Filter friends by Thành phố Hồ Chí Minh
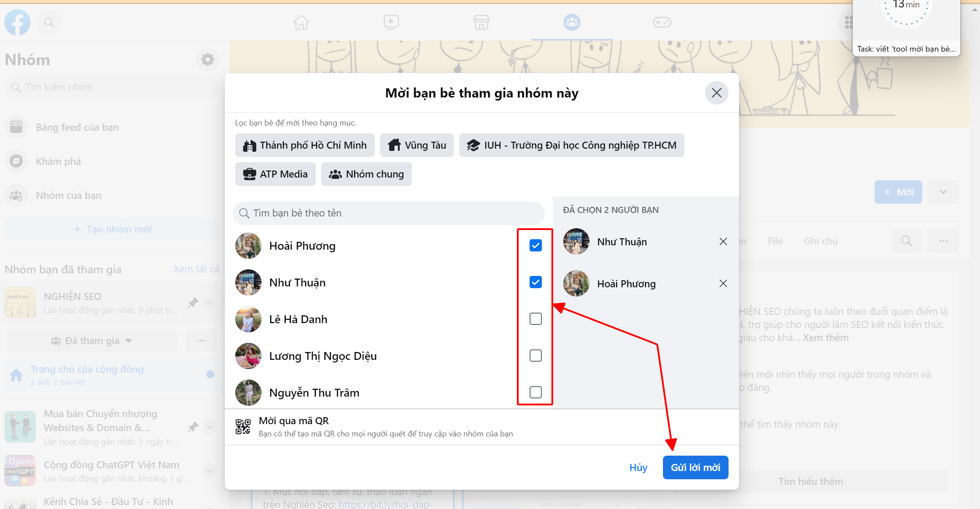Viewport: 980px width, 509px height. (x=305, y=145)
